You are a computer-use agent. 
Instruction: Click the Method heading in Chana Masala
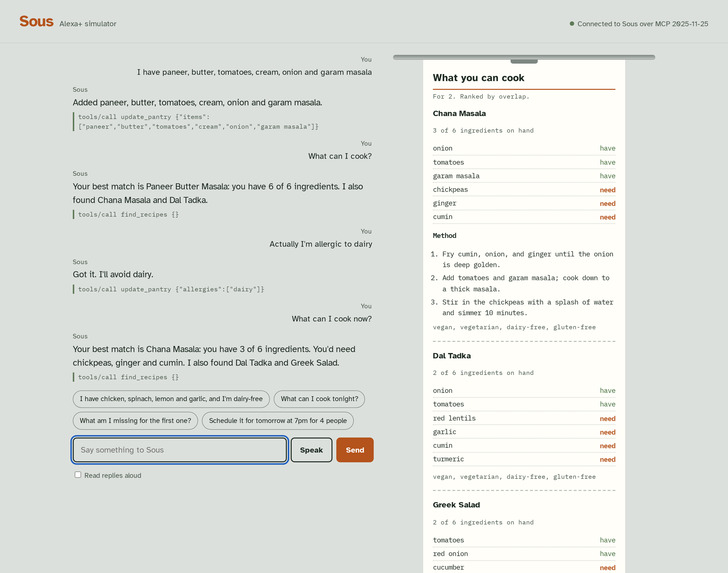444,235
